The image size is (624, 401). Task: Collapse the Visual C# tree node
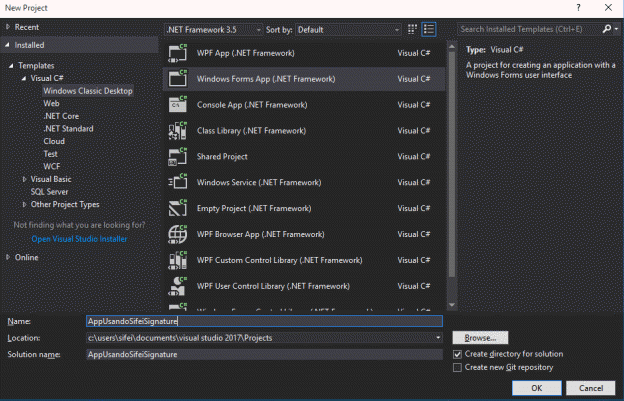[x=24, y=78]
